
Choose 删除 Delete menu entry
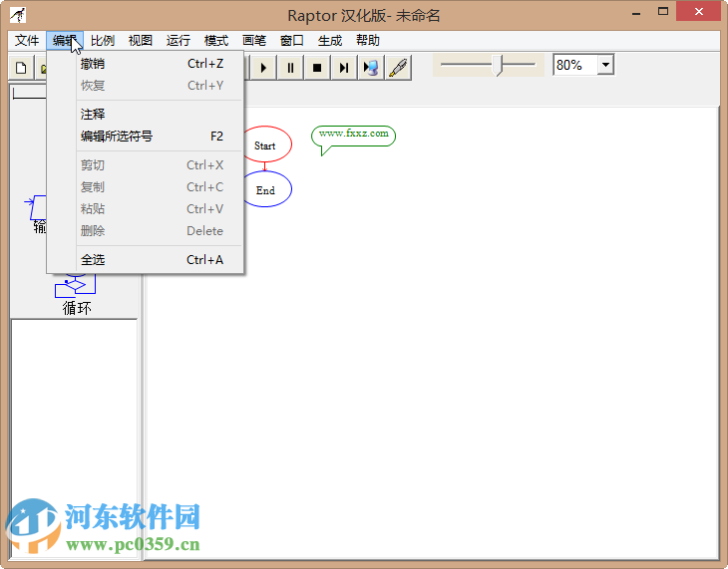[146, 230]
